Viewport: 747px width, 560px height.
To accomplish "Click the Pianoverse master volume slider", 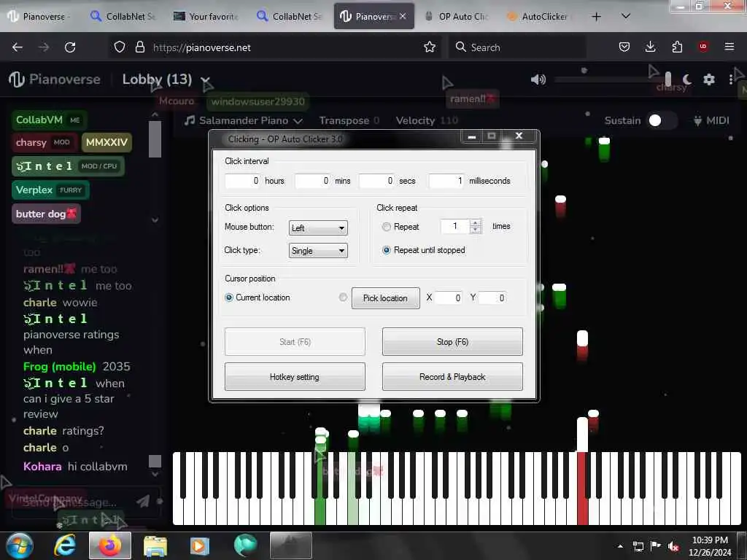I will [614, 79].
